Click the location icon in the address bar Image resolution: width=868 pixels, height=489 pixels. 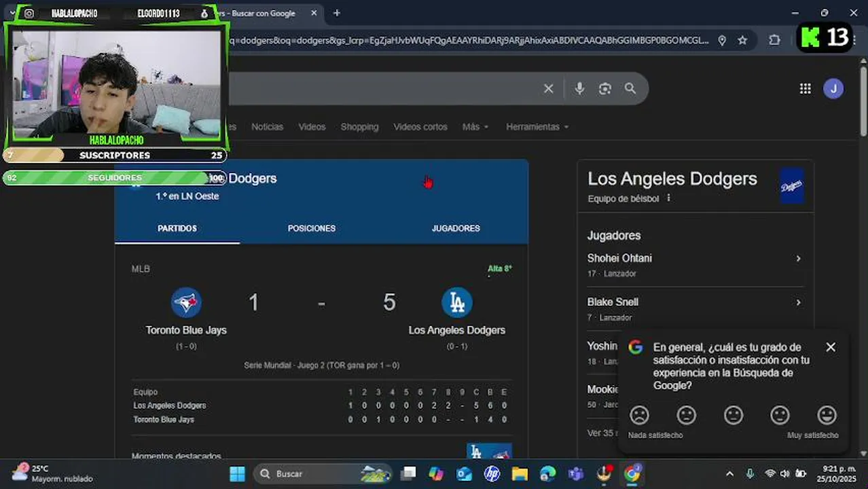coord(722,40)
